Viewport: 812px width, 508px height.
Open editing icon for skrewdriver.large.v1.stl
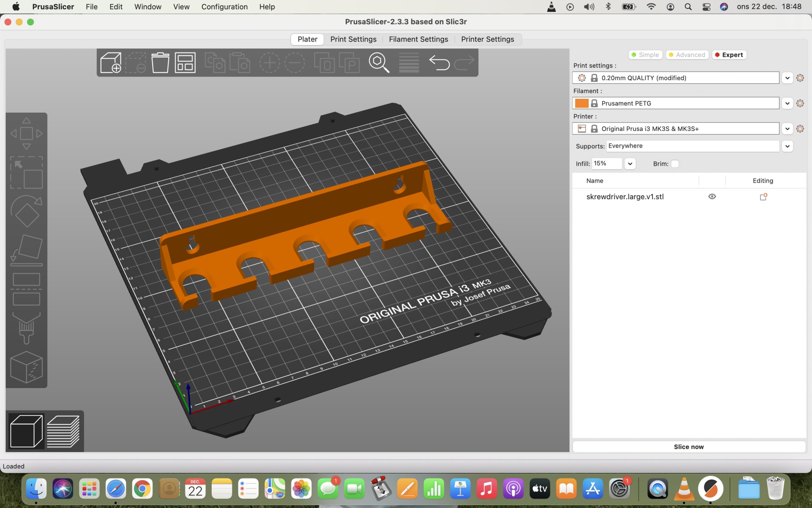(763, 197)
